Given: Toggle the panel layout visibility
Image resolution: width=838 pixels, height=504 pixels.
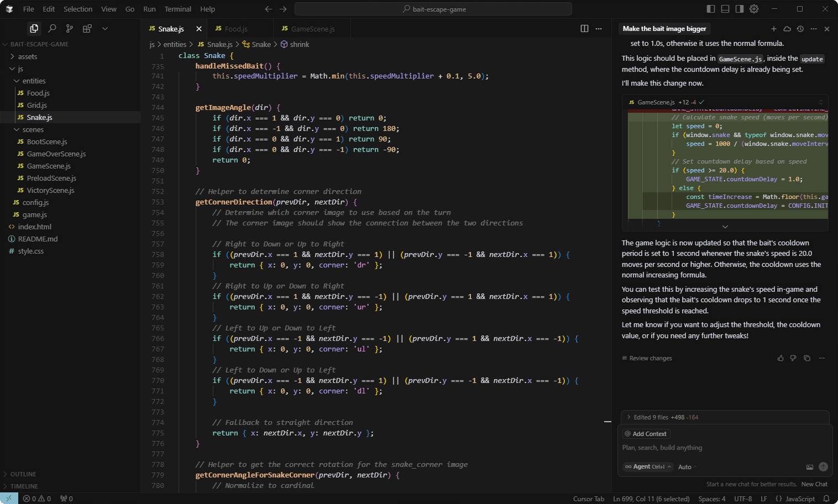Looking at the screenshot, I should click(724, 8).
